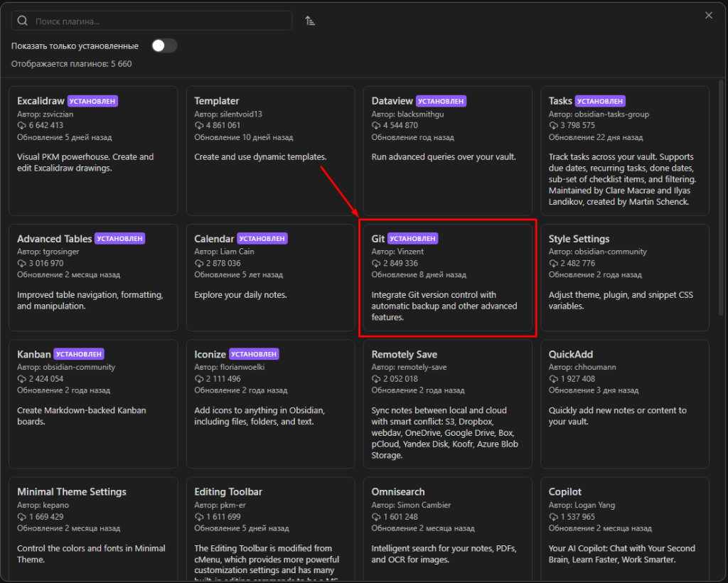This screenshot has height=583, width=728.
Task: Click the Iconize download count icon
Action: click(199, 379)
